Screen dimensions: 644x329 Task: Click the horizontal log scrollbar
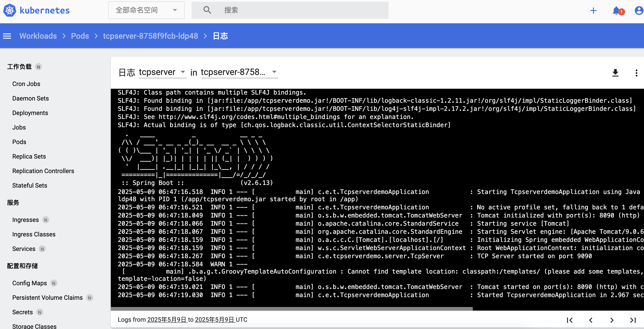(x=291, y=309)
